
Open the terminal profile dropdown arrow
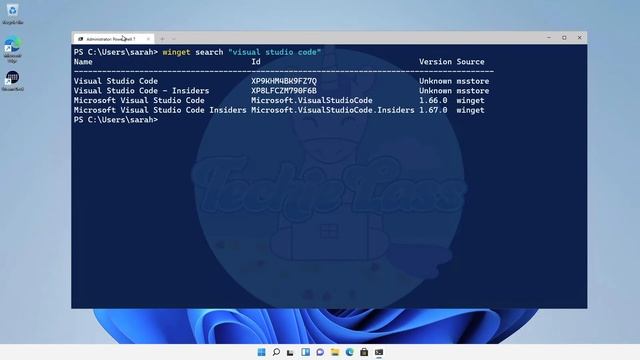(x=174, y=39)
